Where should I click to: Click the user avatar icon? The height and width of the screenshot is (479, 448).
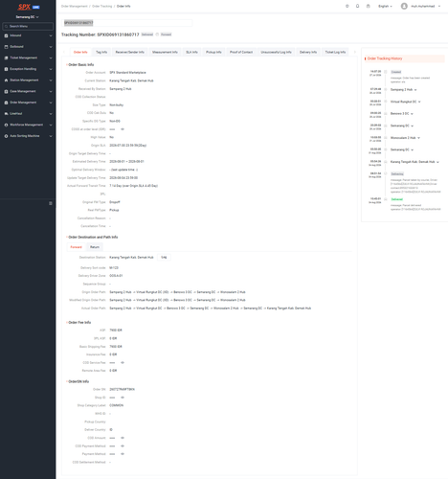point(404,6)
